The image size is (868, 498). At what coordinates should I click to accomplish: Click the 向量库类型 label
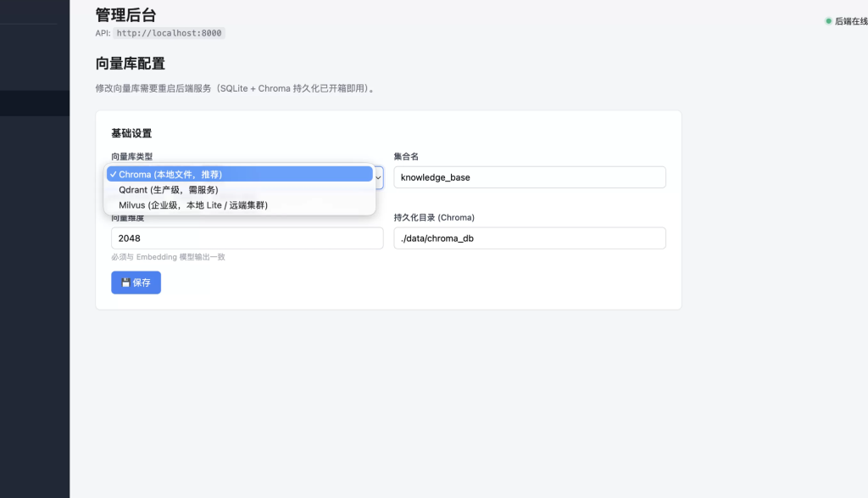[131, 157]
